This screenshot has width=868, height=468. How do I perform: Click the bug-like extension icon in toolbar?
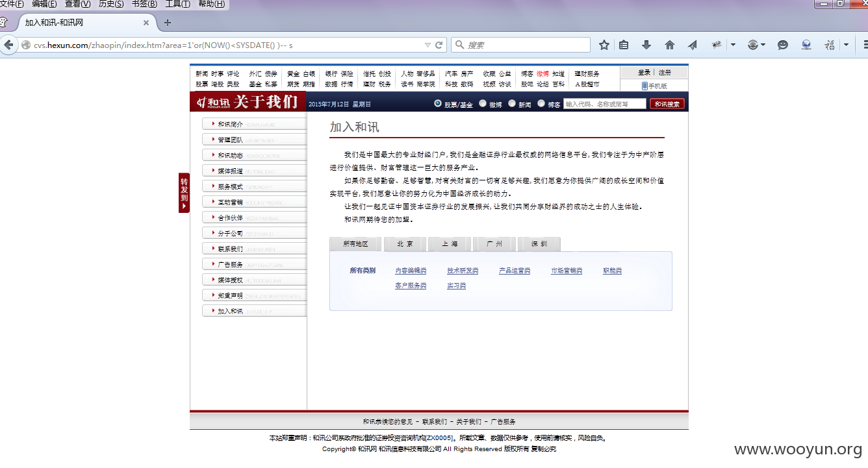click(717, 45)
